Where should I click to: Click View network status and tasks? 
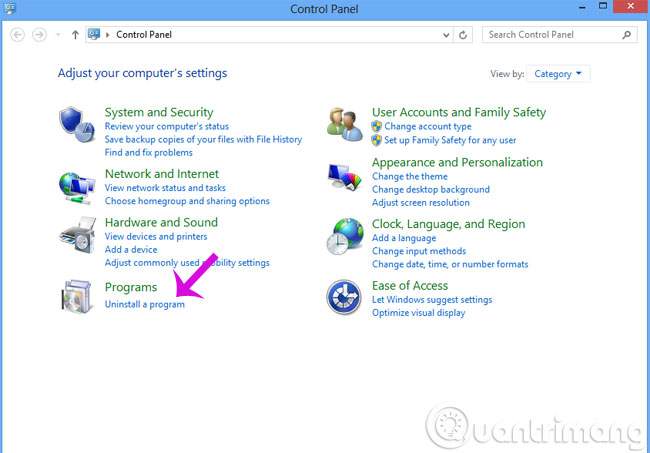coord(165,188)
